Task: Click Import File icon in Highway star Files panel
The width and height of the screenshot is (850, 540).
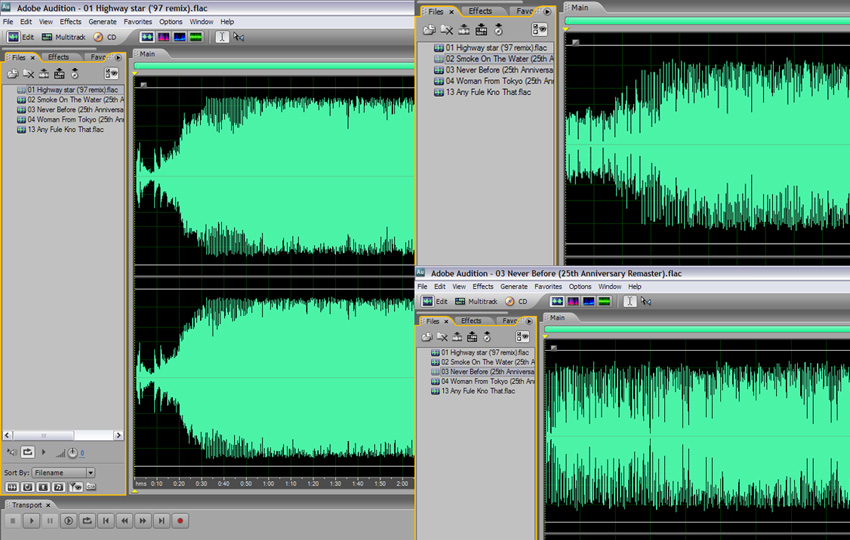Action: point(13,74)
